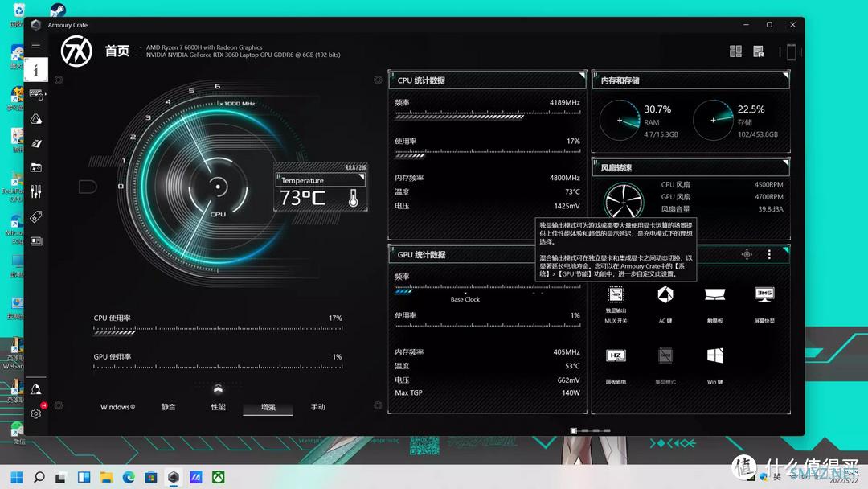Open the Widgets taskbar icon
The width and height of the screenshot is (868, 489).
(84, 478)
